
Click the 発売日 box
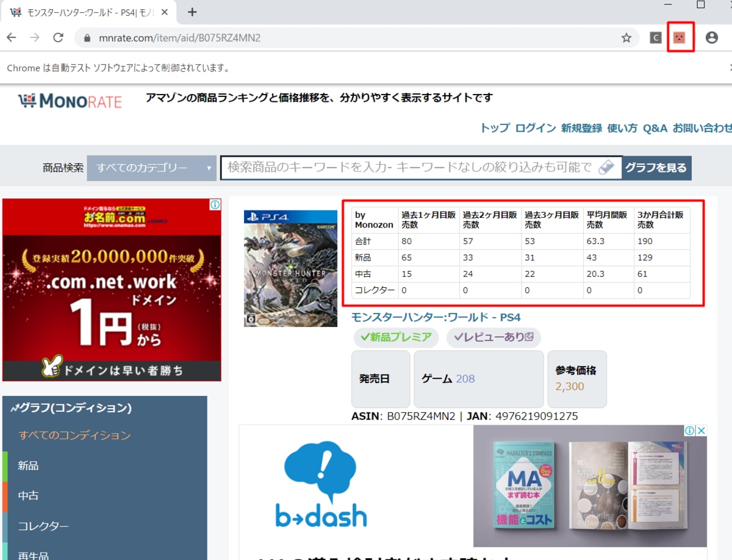pos(381,379)
